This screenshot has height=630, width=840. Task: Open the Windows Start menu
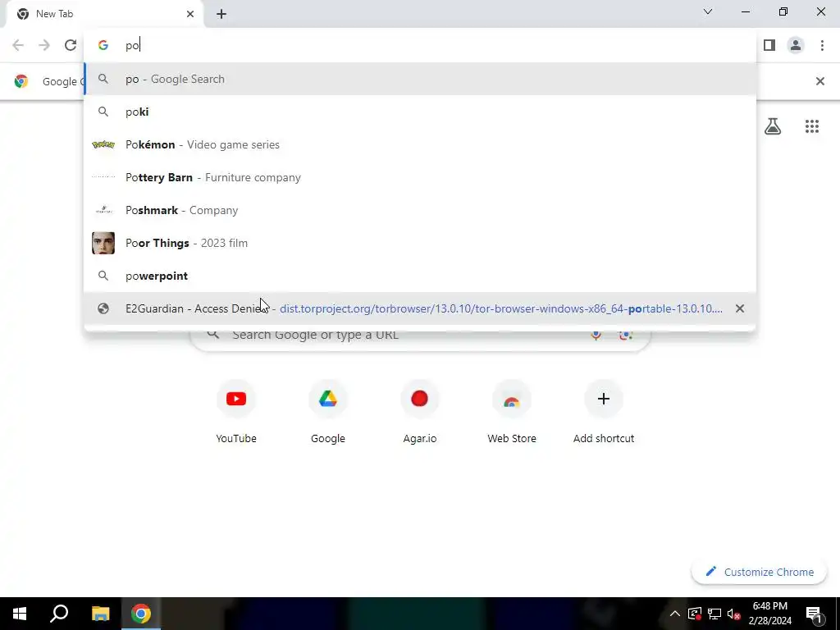click(20, 614)
